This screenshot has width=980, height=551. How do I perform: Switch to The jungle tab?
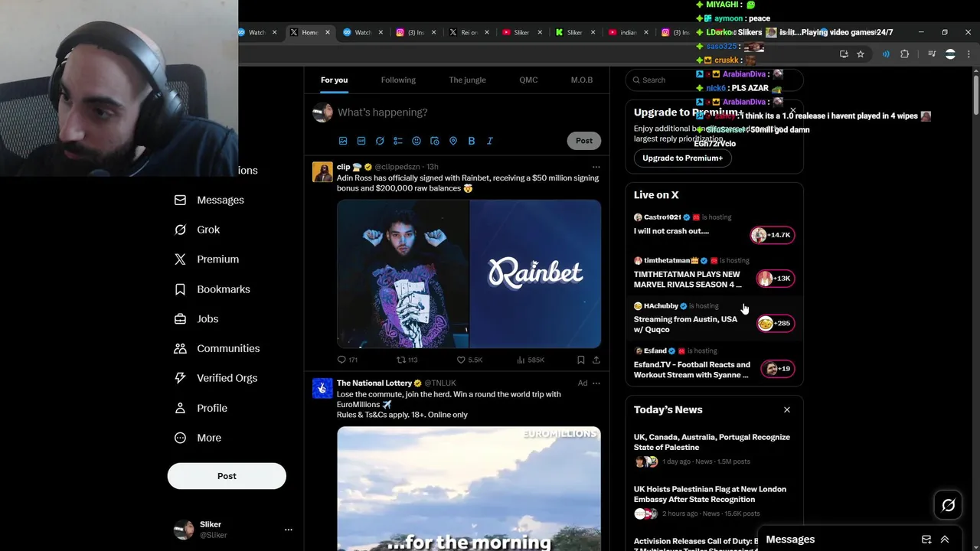click(x=467, y=80)
